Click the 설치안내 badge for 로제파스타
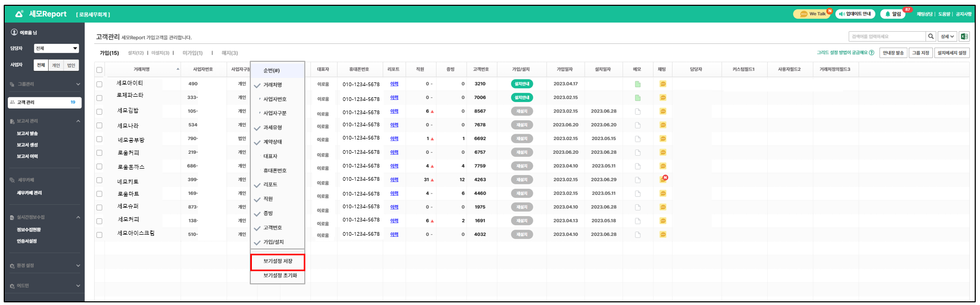The width and height of the screenshot is (980, 305). pos(522,98)
